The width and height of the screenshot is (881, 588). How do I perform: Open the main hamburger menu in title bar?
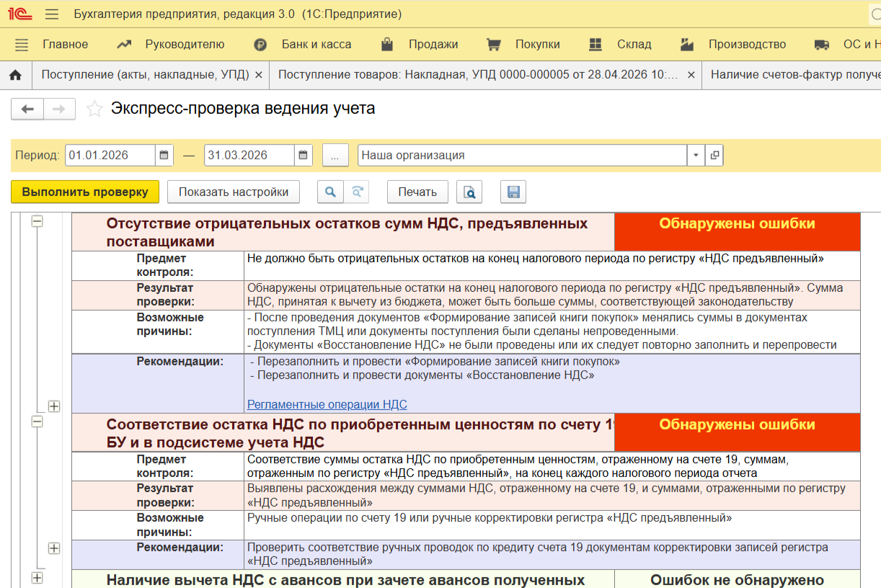pyautogui.click(x=52, y=14)
